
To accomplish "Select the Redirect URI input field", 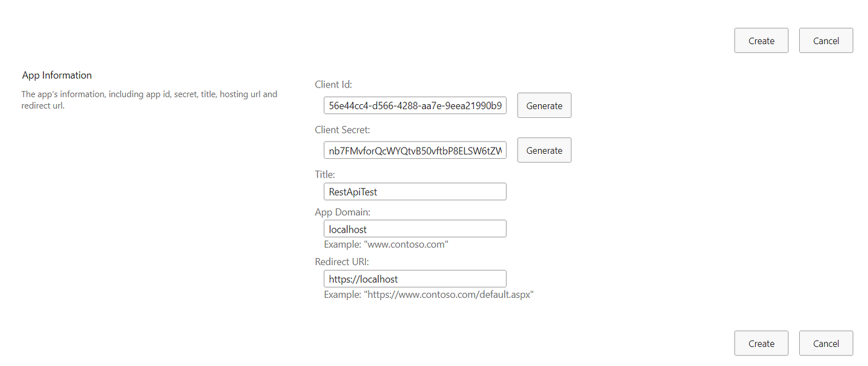I will [x=414, y=279].
